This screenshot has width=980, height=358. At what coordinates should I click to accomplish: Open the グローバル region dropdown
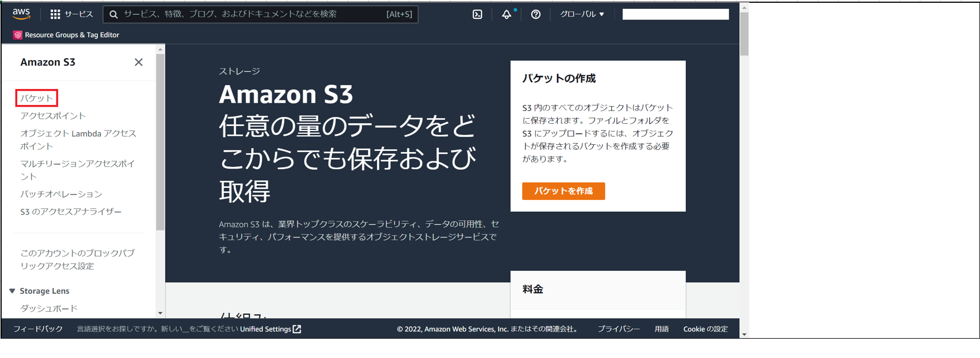coord(582,14)
